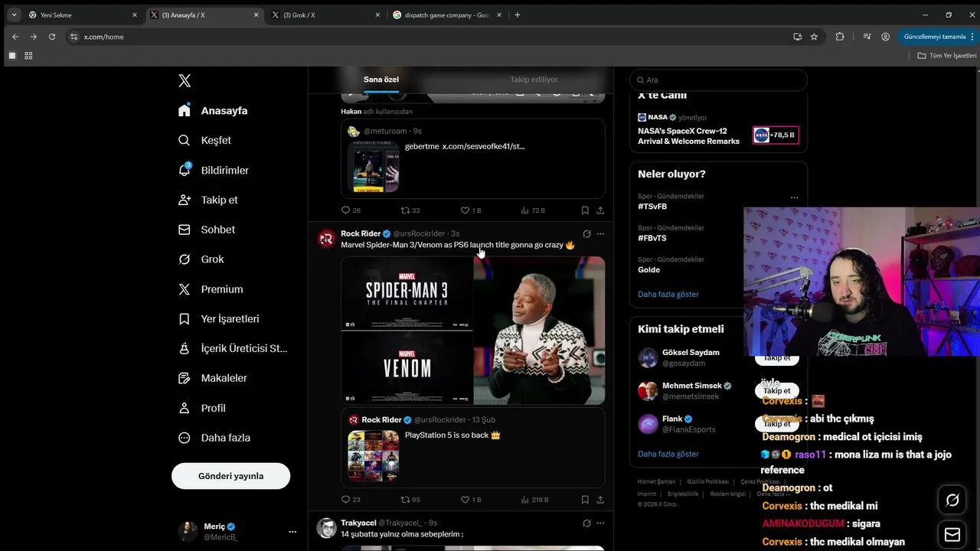Open floating Grok button at bottom right
Screen dimensions: 980x551
[952, 500]
